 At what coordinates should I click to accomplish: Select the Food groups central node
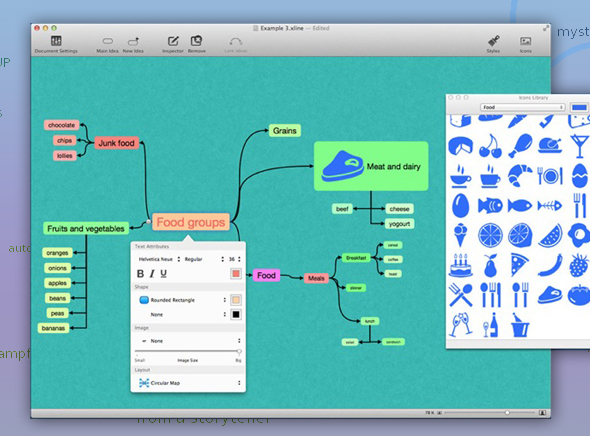click(x=191, y=222)
